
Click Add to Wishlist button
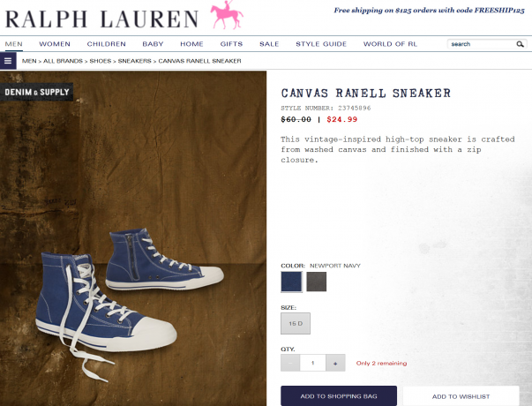coord(461,395)
